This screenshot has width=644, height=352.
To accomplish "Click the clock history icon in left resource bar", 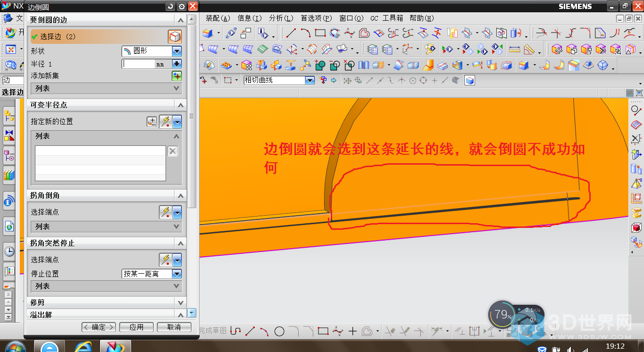I will 9,251.
